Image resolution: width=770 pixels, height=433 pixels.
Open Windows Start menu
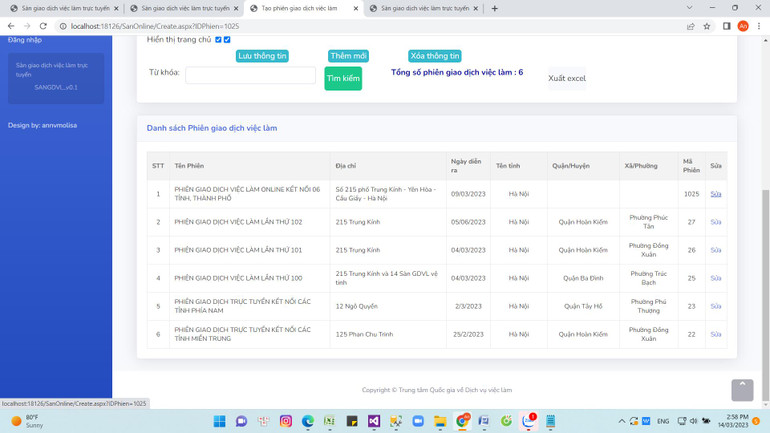219,421
